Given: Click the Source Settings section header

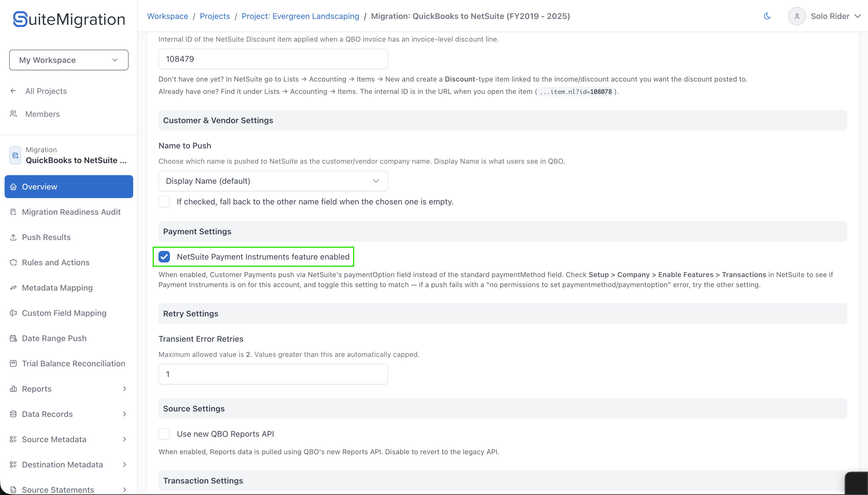Looking at the screenshot, I should click(503, 409).
